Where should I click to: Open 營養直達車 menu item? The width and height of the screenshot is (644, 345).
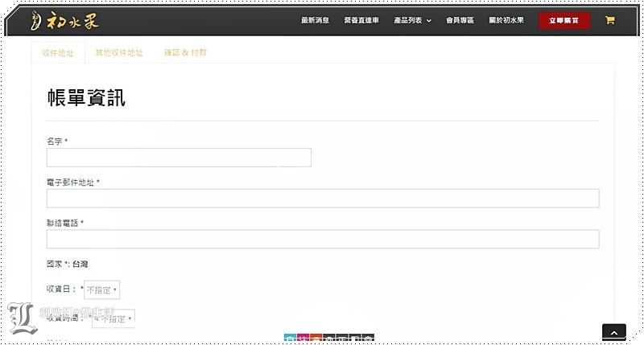click(x=360, y=21)
